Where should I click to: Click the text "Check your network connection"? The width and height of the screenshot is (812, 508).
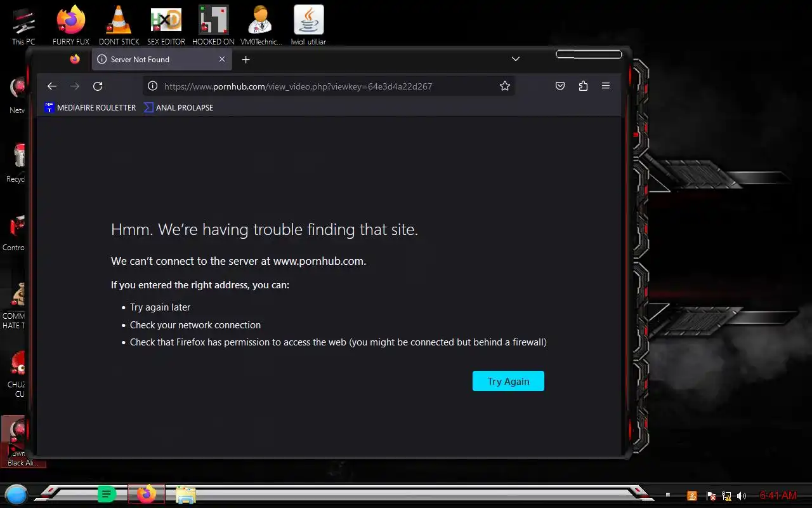195,325
